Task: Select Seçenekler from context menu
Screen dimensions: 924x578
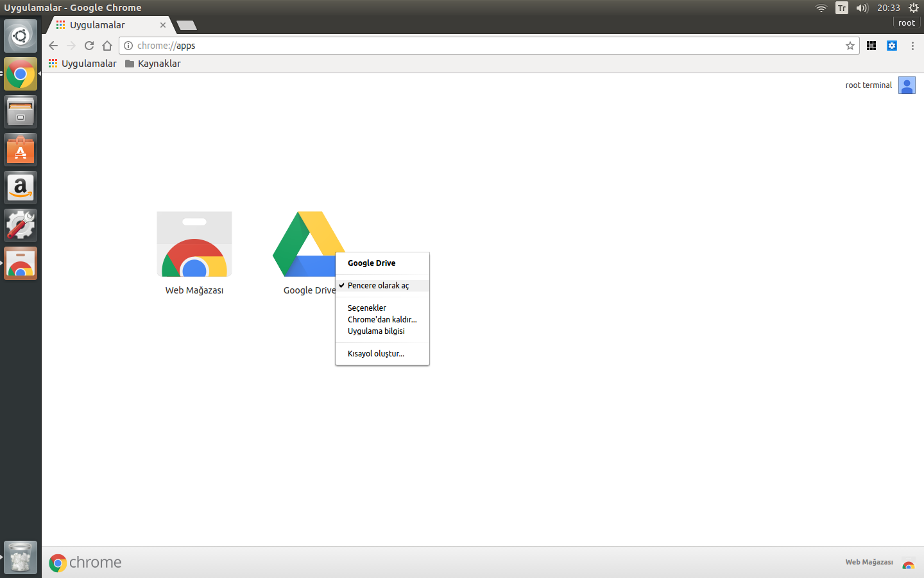Action: click(x=382, y=308)
